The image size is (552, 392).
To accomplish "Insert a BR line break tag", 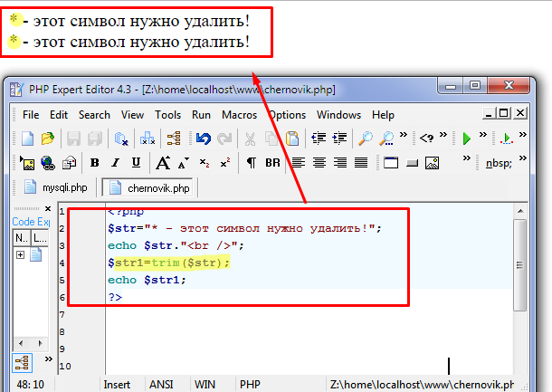I will (272, 163).
